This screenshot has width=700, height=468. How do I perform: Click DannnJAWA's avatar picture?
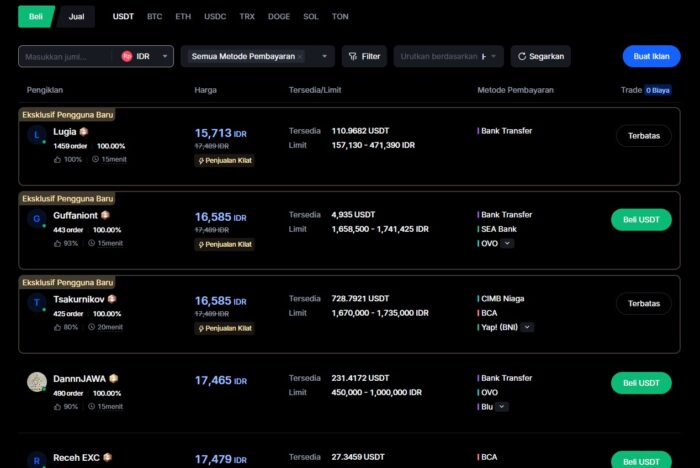tap(37, 382)
